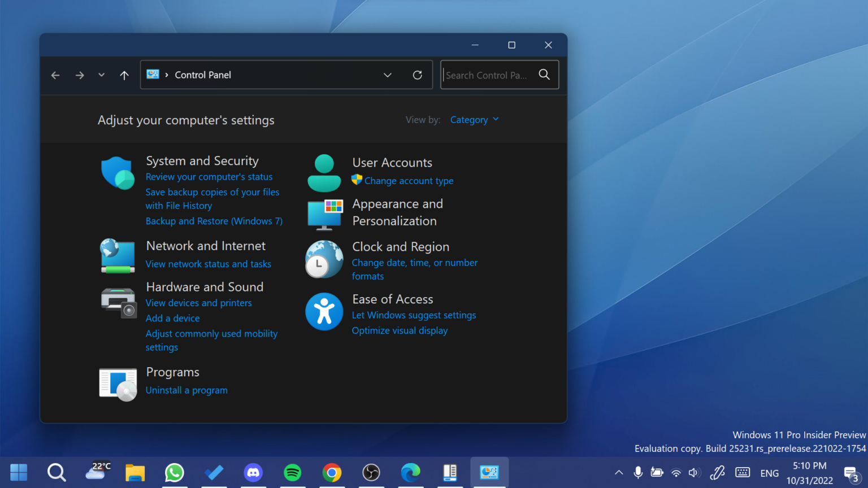Click the Network and Internet globe icon

[x=117, y=255]
